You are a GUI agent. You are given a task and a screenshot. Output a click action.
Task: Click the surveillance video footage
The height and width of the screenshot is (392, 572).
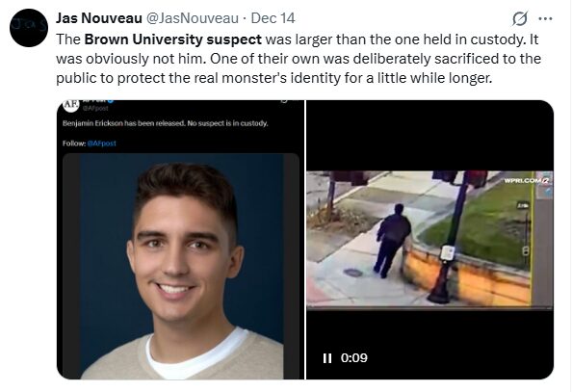pos(429,239)
